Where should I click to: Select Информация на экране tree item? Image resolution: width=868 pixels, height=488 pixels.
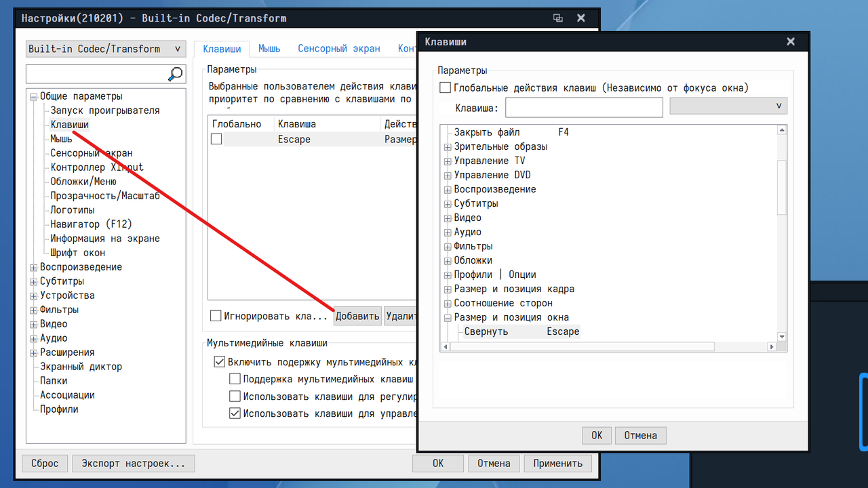pos(105,239)
